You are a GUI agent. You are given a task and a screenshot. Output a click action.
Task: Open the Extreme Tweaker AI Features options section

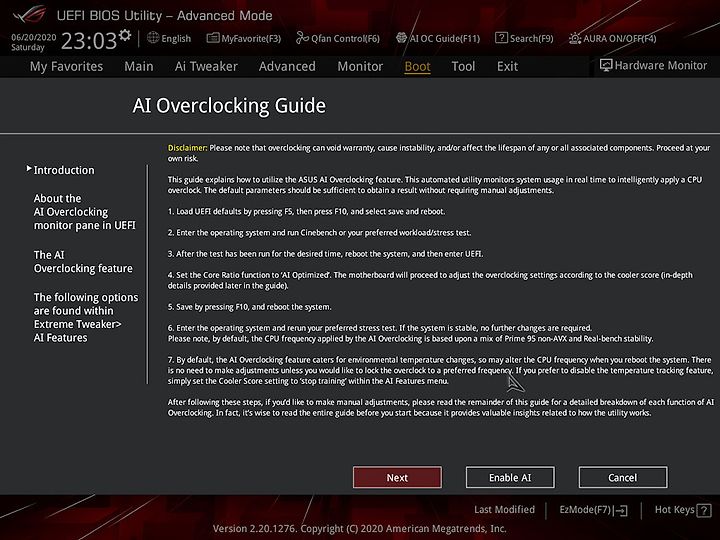[86, 317]
